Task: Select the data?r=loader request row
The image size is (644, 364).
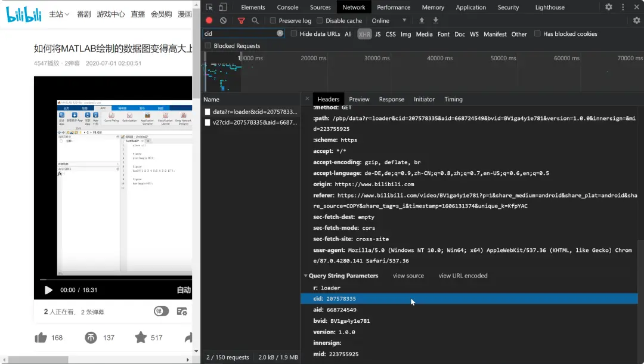Action: pyautogui.click(x=252, y=112)
